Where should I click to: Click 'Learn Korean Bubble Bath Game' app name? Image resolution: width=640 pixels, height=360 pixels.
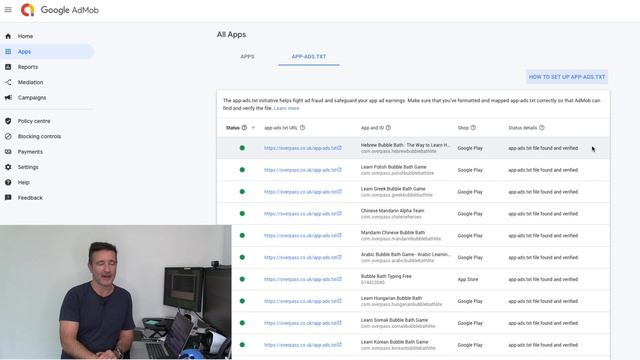(395, 342)
